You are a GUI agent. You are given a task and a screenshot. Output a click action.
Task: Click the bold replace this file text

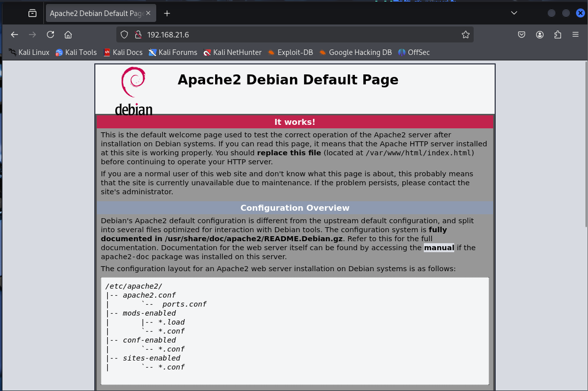(289, 153)
